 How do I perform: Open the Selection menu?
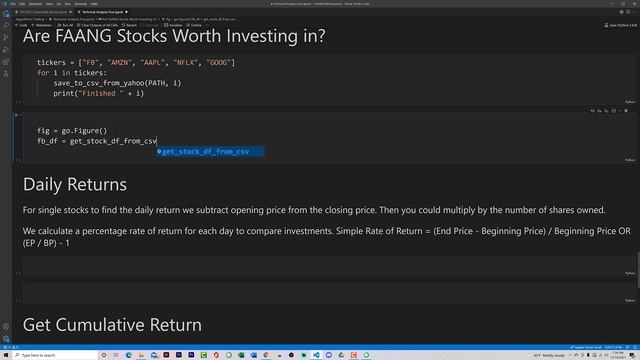pyautogui.click(x=35, y=4)
